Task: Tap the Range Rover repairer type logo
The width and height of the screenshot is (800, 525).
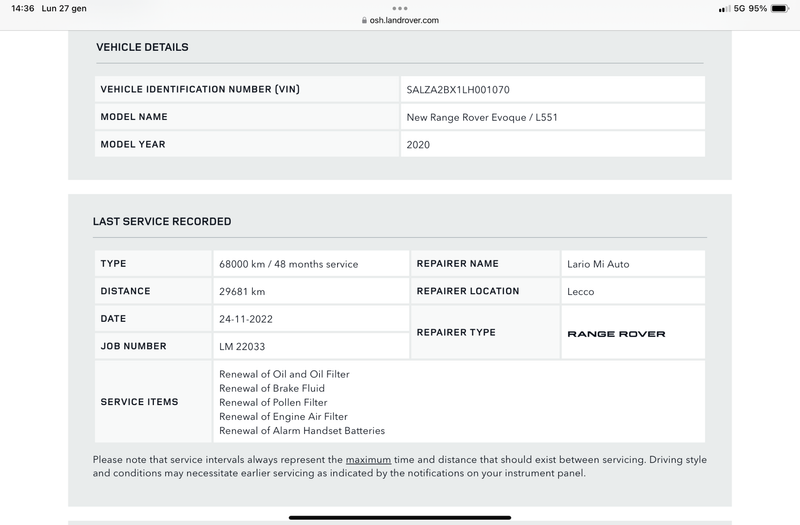Action: pyautogui.click(x=616, y=334)
